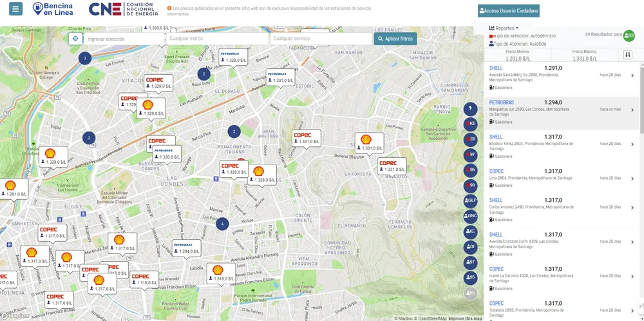
Task: Click the results list scrollbar
Action: coord(641,180)
